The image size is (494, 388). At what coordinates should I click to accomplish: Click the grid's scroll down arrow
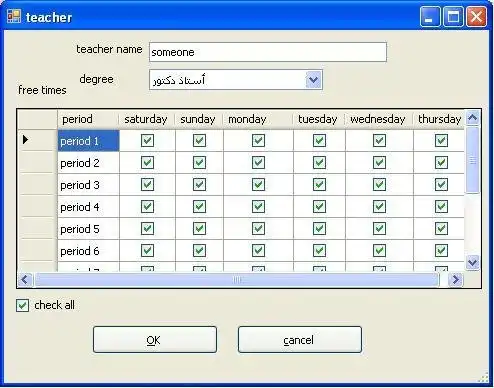[472, 263]
